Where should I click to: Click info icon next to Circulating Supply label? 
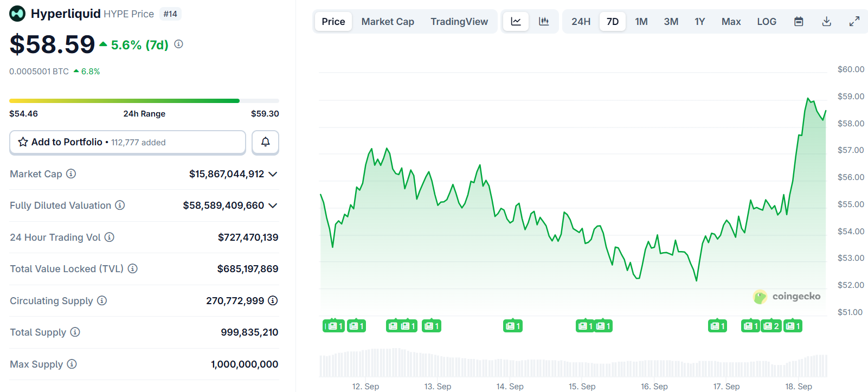tap(102, 300)
